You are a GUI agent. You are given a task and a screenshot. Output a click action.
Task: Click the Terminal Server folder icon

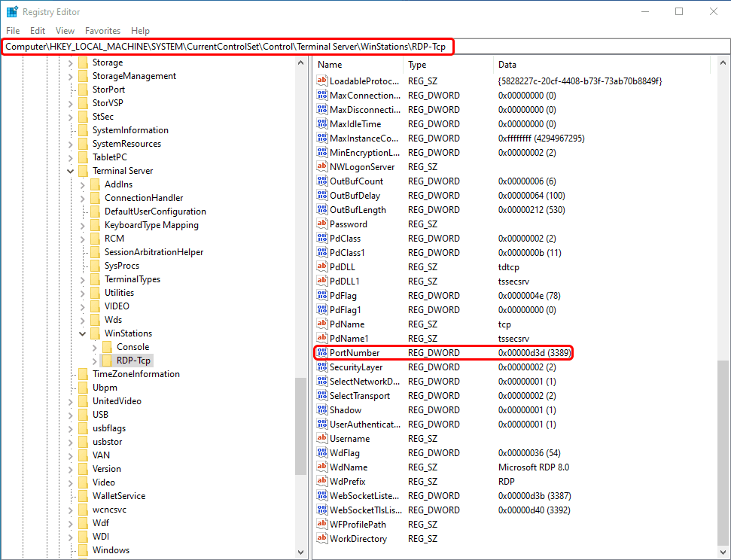(x=83, y=170)
